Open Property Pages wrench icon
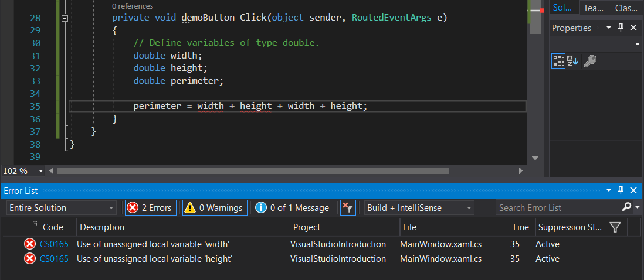This screenshot has height=280, width=644. coord(590,61)
